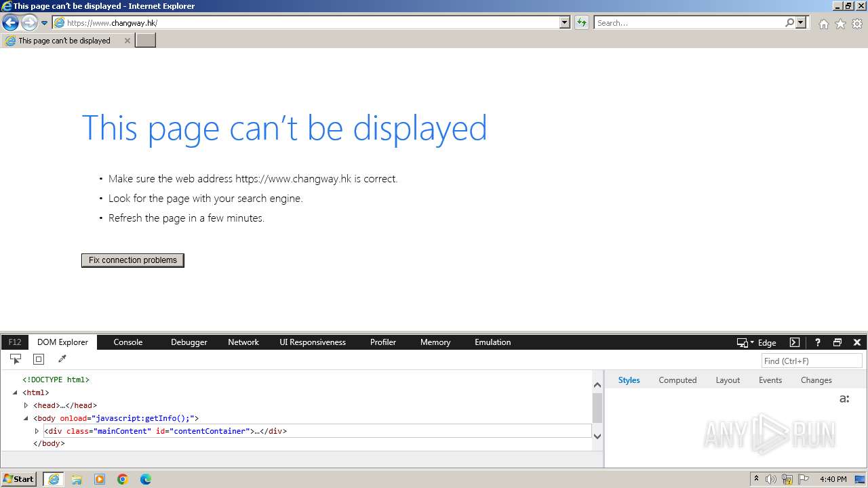
Task: Open the Action Center flag icon
Action: pyautogui.click(x=804, y=479)
